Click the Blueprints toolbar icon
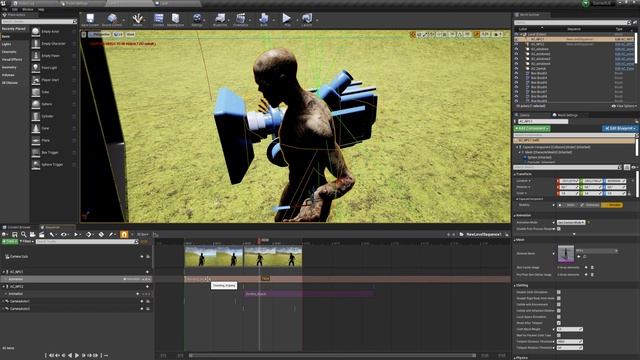The width and height of the screenshot is (640, 360). tap(220, 19)
